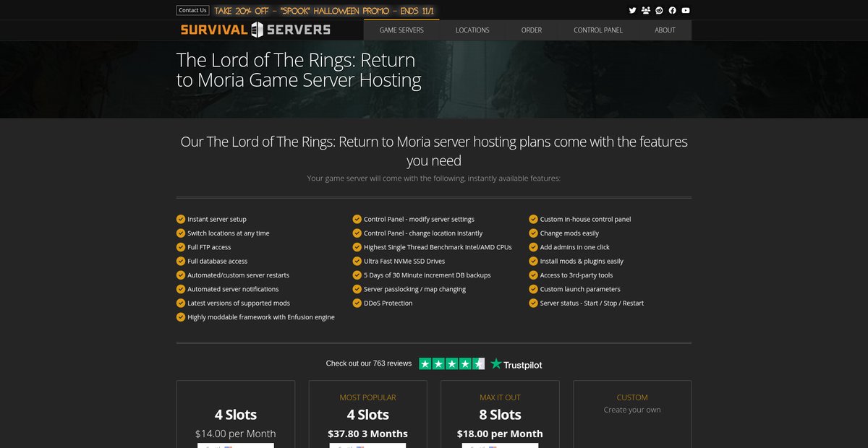Open the Reddit social icon

(659, 10)
